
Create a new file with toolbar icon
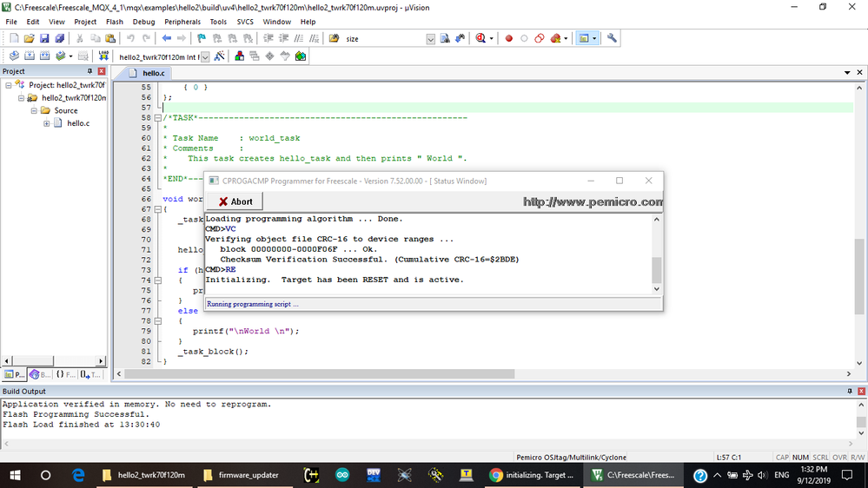click(x=14, y=38)
